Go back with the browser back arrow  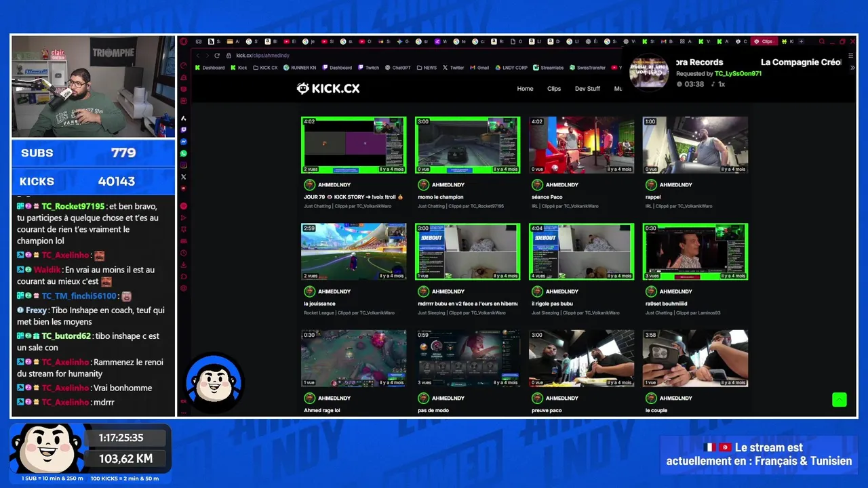pyautogui.click(x=198, y=56)
